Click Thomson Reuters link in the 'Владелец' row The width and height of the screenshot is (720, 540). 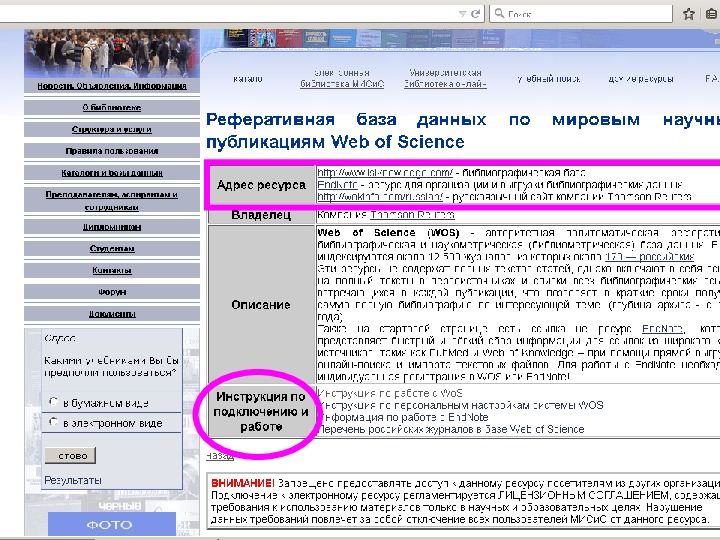click(x=412, y=214)
